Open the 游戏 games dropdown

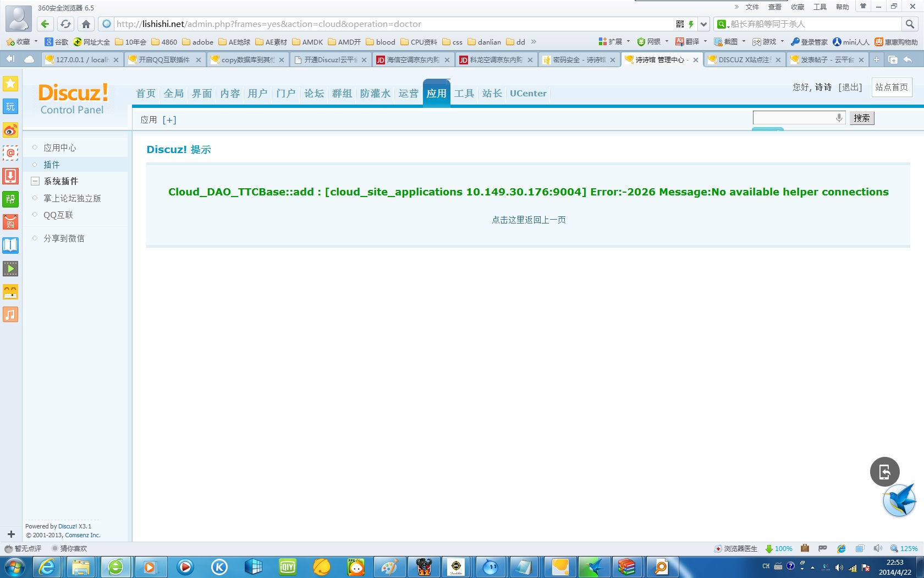coord(768,42)
